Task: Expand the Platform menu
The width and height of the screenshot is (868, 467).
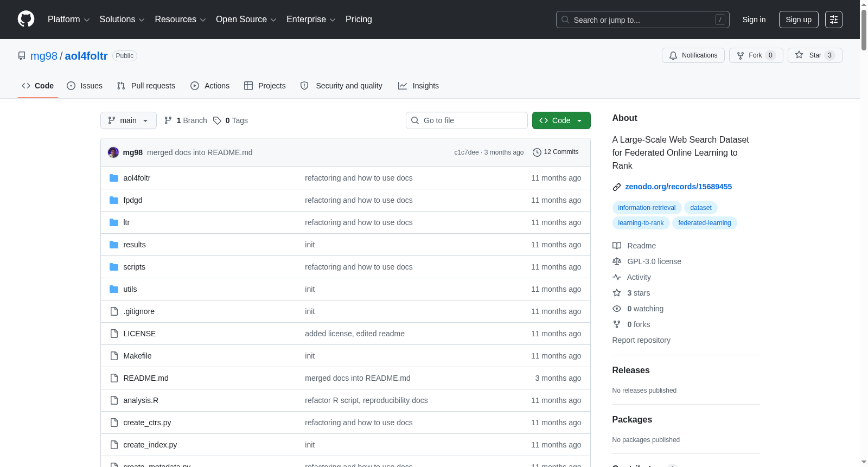Action: (x=68, y=20)
